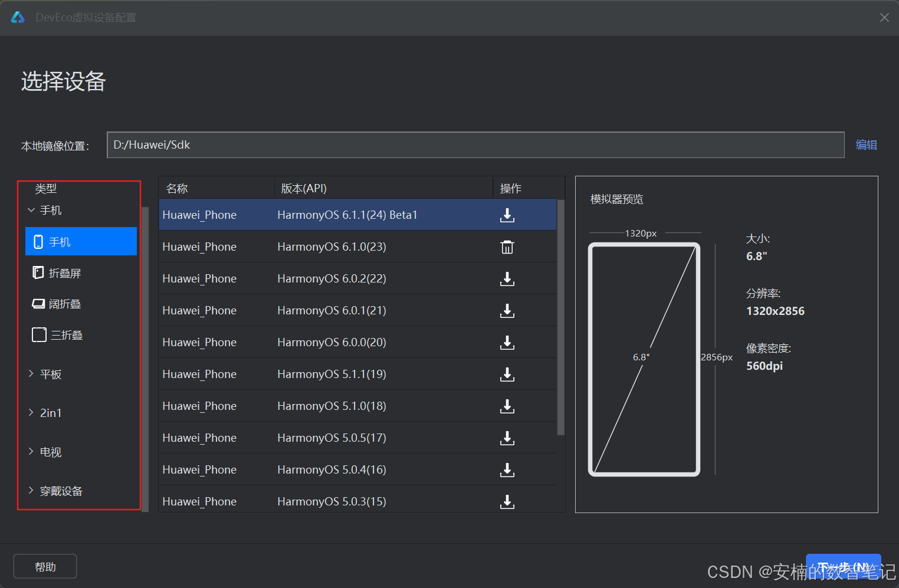Screen dimensions: 899x588
Task: Select the HarmonyOS 5.1.1(19) row
Action: click(357, 374)
